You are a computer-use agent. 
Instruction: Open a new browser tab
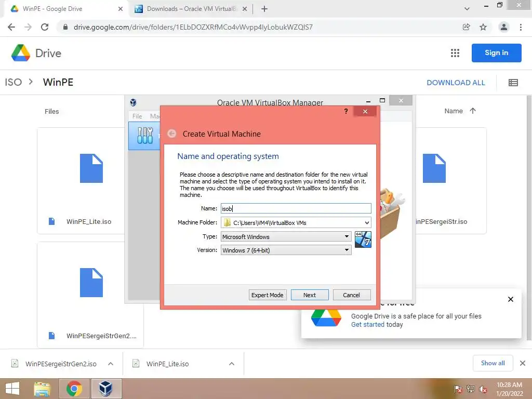tap(264, 9)
